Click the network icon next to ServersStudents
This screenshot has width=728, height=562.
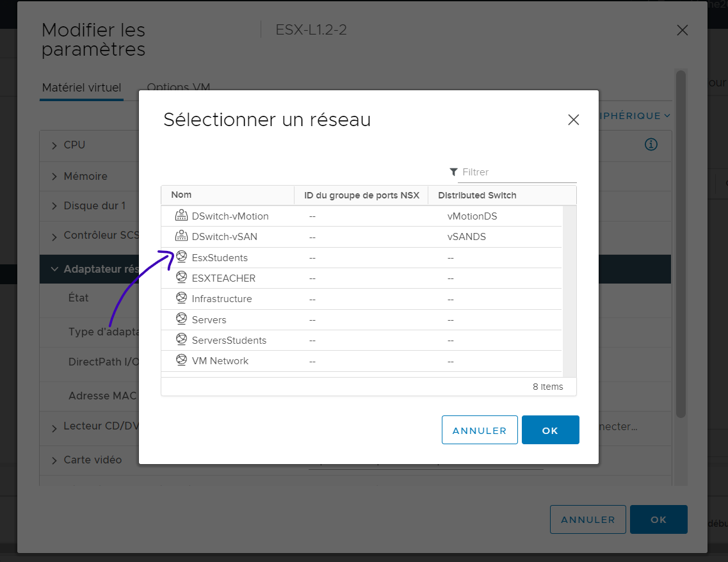click(182, 339)
